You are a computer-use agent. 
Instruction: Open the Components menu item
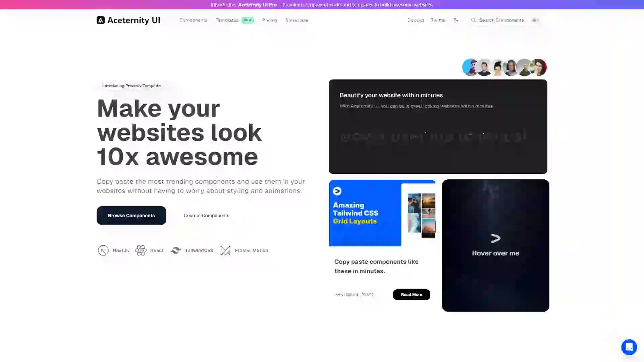pyautogui.click(x=193, y=20)
